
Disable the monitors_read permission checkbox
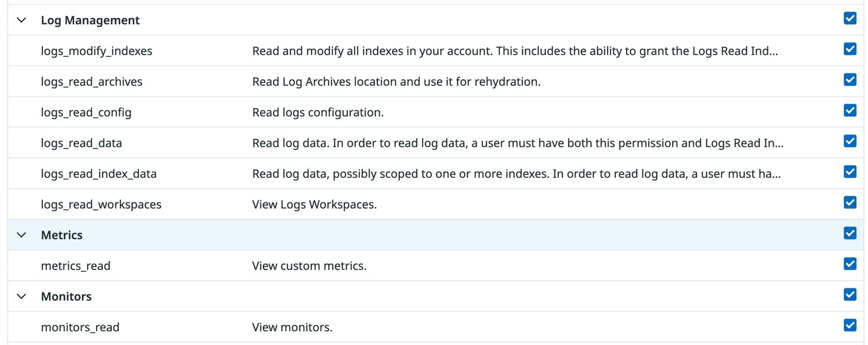coord(850,325)
